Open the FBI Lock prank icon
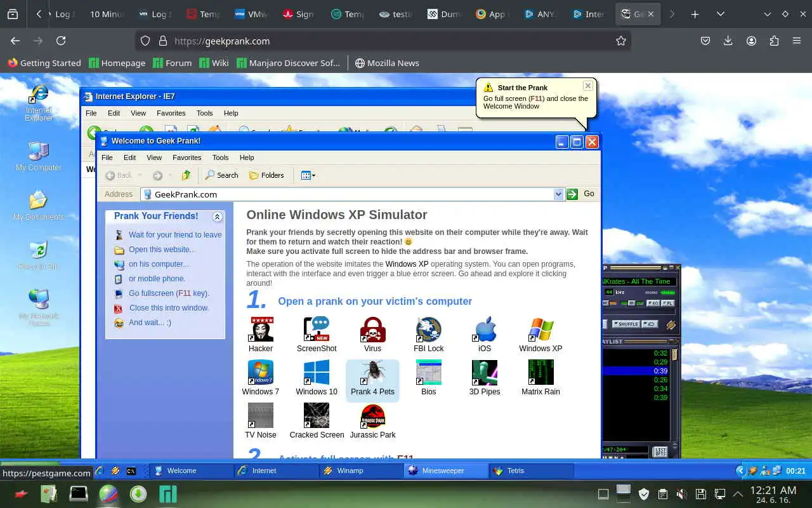 pos(429,335)
